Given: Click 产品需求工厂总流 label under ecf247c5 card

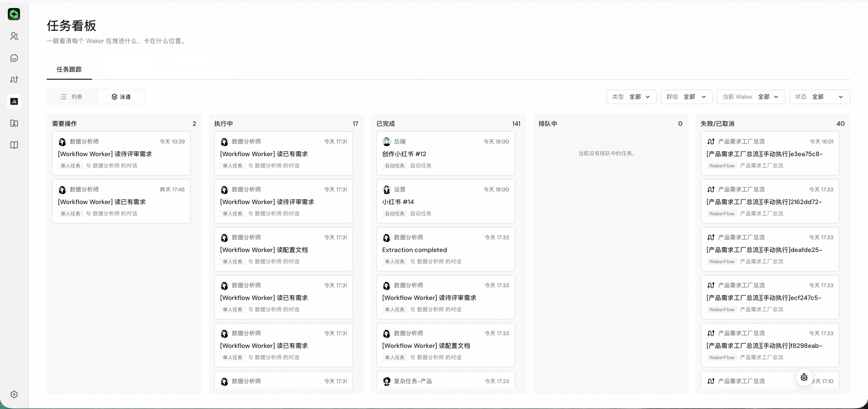Looking at the screenshot, I should point(761,310).
